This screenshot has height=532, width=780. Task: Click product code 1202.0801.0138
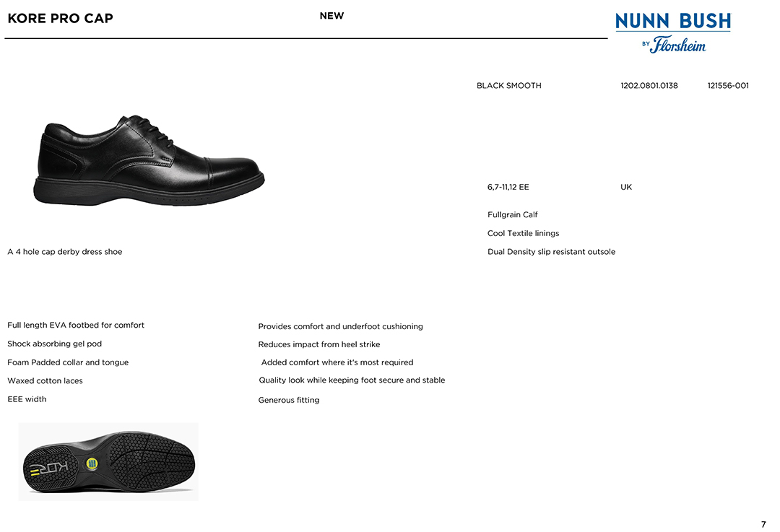649,85
